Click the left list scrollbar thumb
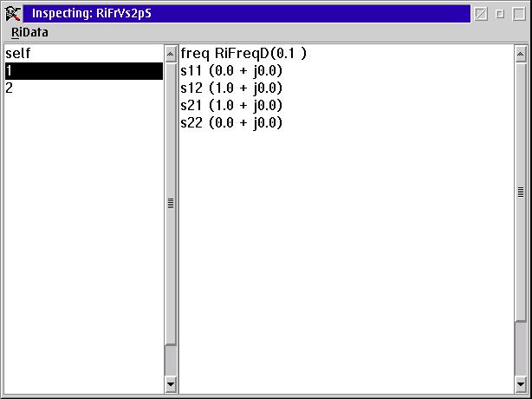Screen dimensions: 532x399 pyautogui.click(x=171, y=204)
